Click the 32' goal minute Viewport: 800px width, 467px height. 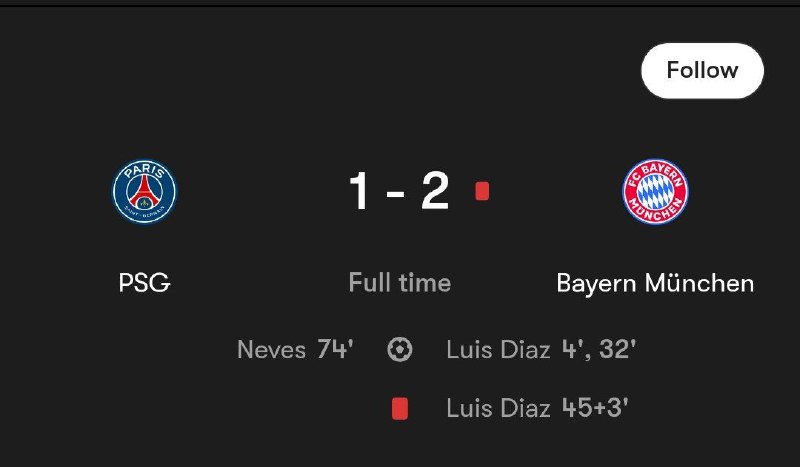coord(617,350)
